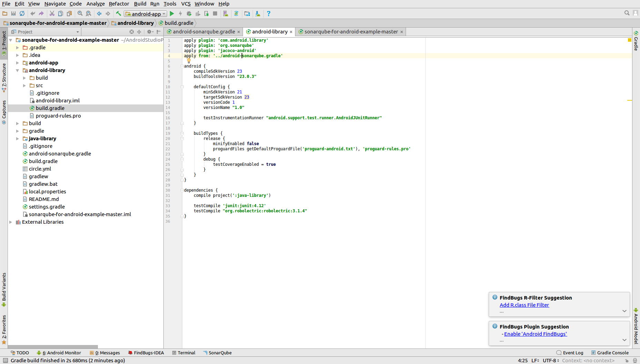The image size is (640, 364).
Task: Click the Add R.class File Filter link
Action: (x=524, y=305)
